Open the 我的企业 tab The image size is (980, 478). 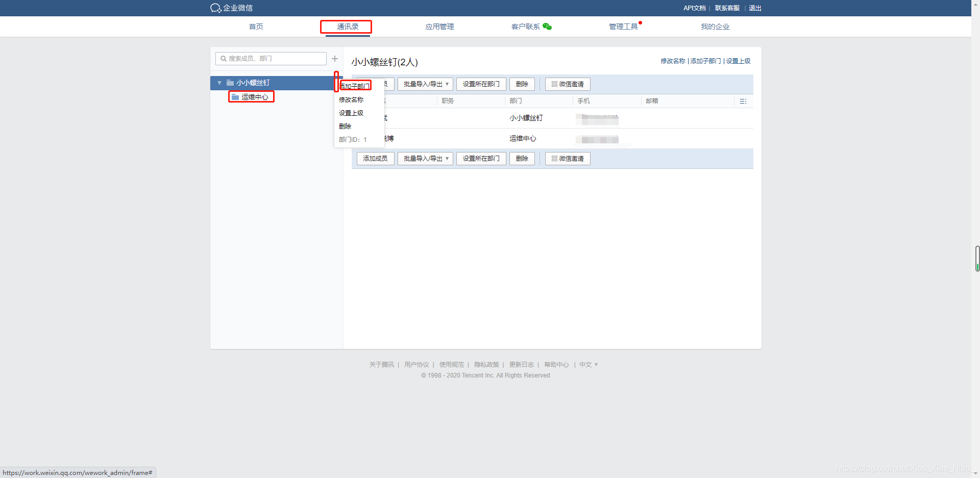pyautogui.click(x=715, y=27)
